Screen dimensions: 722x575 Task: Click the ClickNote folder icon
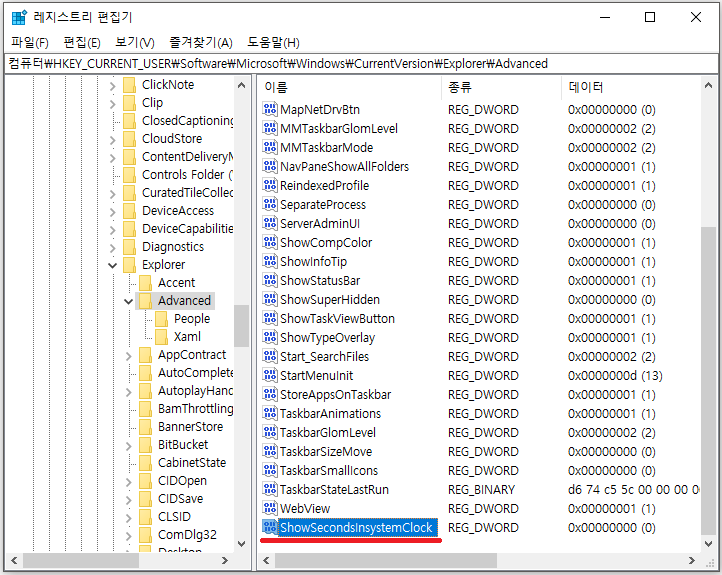click(x=130, y=85)
